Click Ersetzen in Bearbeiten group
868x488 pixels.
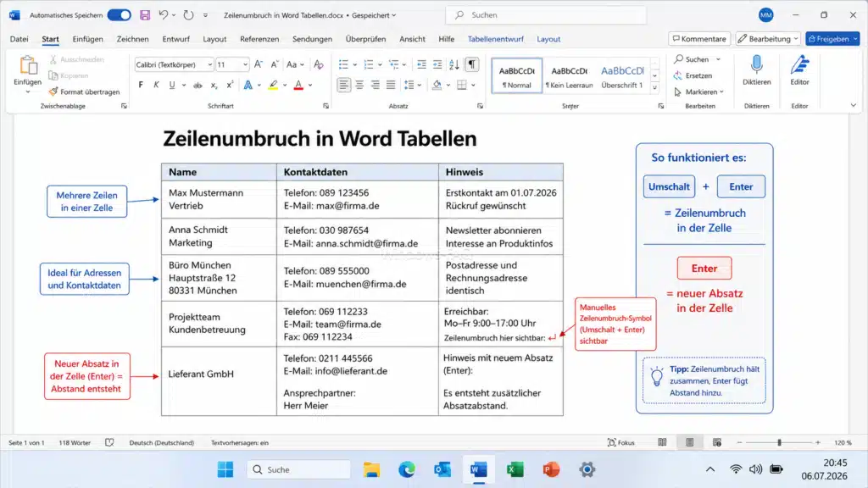(x=693, y=75)
